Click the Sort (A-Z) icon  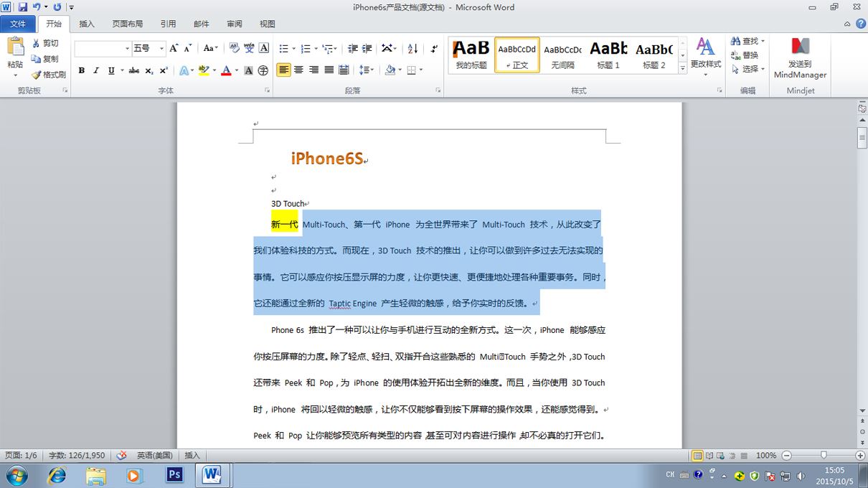click(412, 48)
